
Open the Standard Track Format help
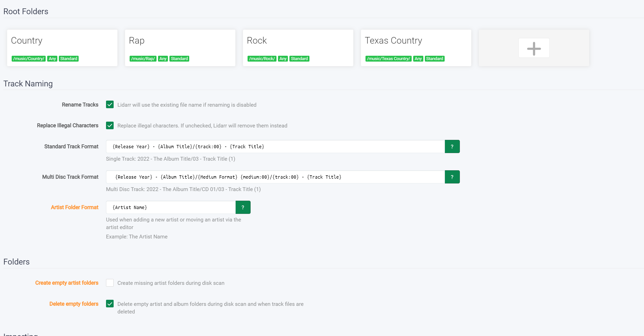coord(452,146)
